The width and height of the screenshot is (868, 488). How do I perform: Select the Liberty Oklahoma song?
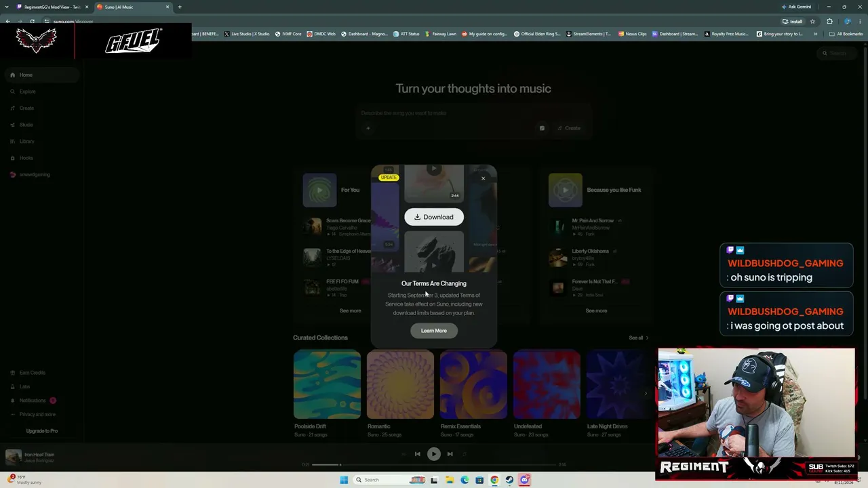click(x=590, y=251)
